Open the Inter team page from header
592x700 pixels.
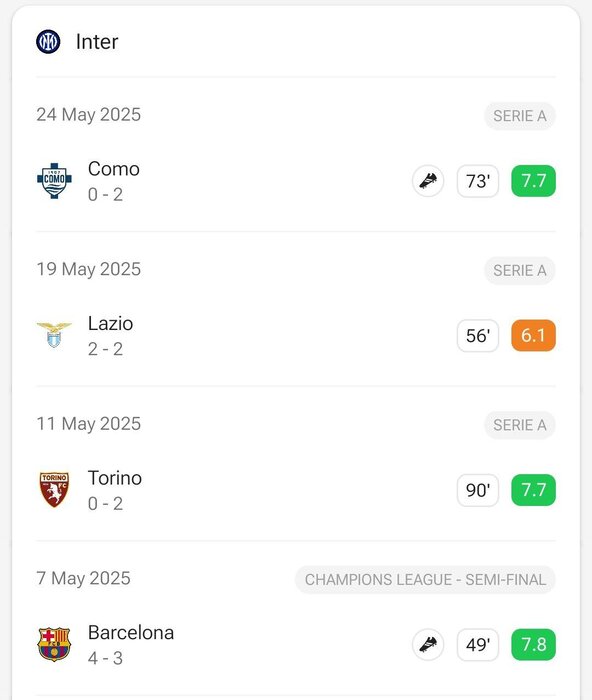point(97,42)
